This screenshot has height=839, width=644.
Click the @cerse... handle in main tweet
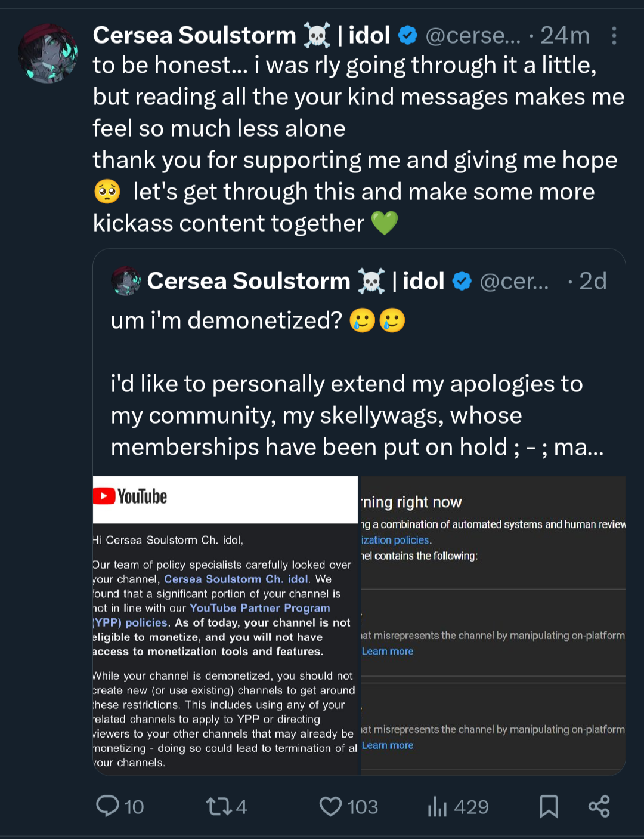tap(473, 36)
